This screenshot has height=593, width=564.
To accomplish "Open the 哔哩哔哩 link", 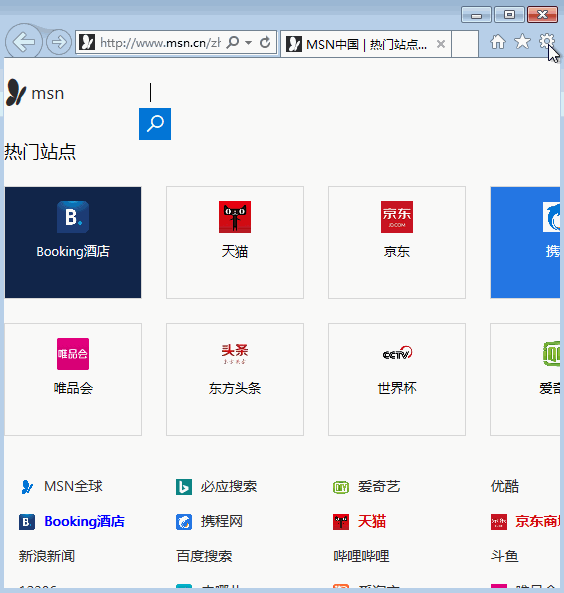I will click(361, 556).
